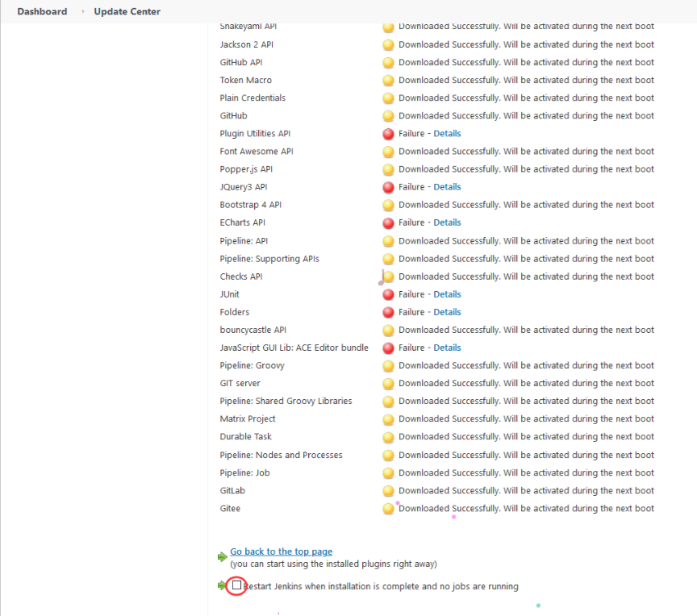
Task: Click the Matrix Project plugin name
Action: [248, 418]
